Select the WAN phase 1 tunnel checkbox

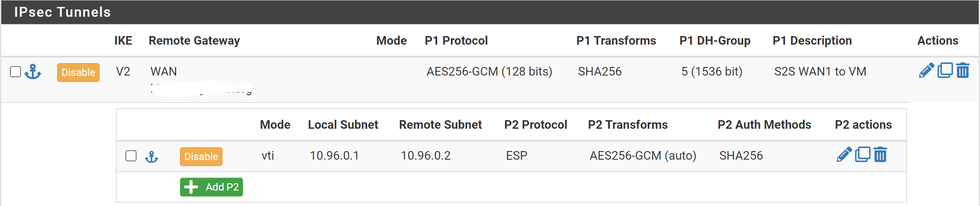coord(15,72)
